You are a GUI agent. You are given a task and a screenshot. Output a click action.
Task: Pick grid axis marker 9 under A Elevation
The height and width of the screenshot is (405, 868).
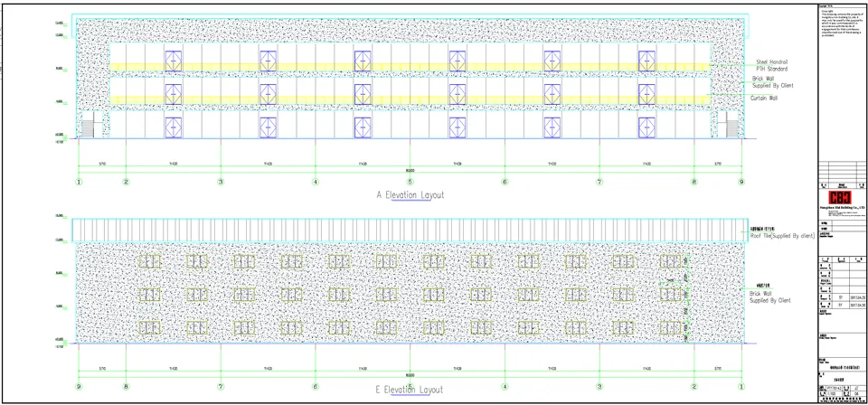pyautogui.click(x=741, y=182)
